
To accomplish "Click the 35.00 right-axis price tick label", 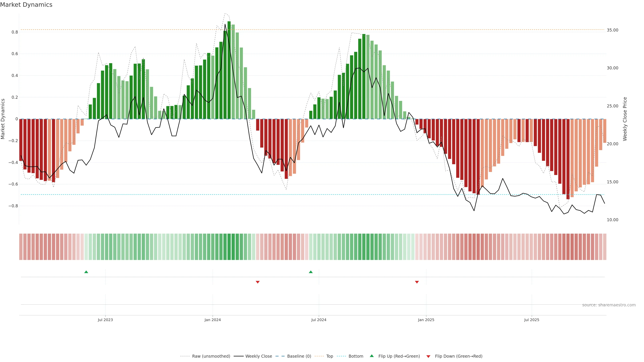I will click(x=612, y=30).
